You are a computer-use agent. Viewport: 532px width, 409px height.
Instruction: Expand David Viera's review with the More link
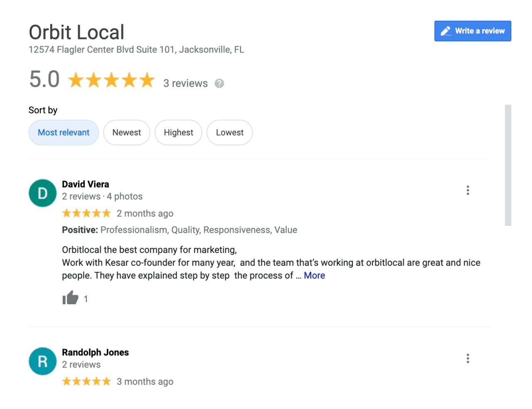click(x=314, y=275)
